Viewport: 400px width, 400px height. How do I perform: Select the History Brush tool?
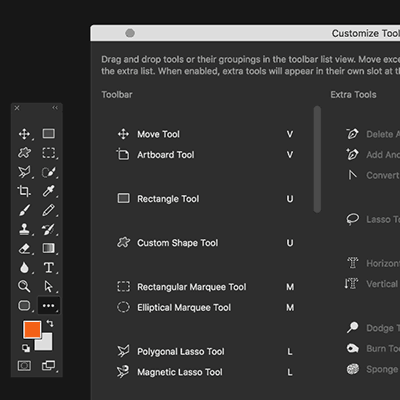[49, 229]
